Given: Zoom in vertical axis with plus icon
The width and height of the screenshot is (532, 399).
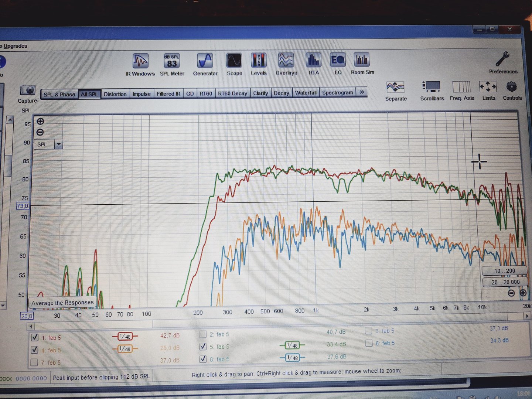Looking at the screenshot, I should [x=40, y=121].
